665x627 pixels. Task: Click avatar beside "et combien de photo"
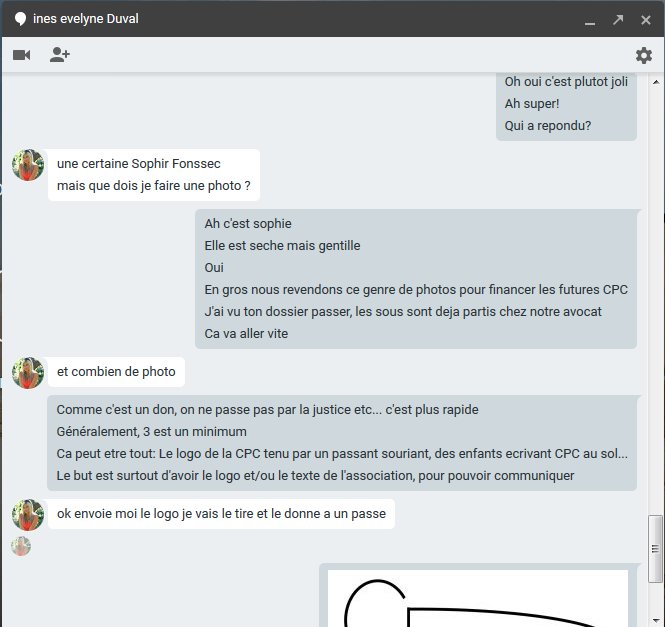tap(28, 373)
